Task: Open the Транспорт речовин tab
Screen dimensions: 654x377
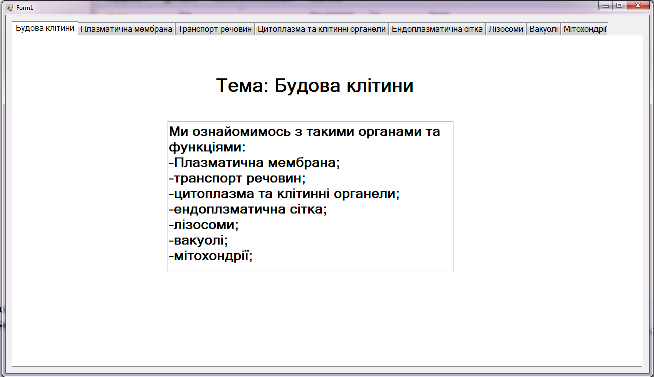Action: click(215, 29)
